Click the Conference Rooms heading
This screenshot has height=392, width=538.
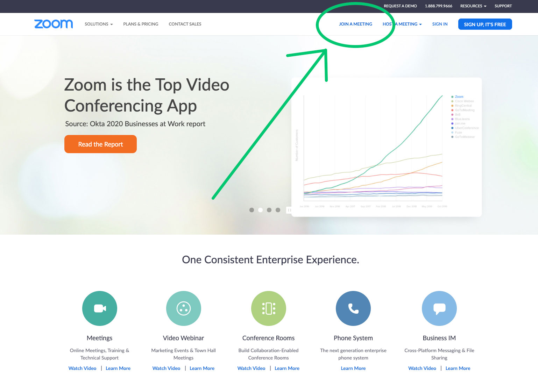click(x=268, y=338)
